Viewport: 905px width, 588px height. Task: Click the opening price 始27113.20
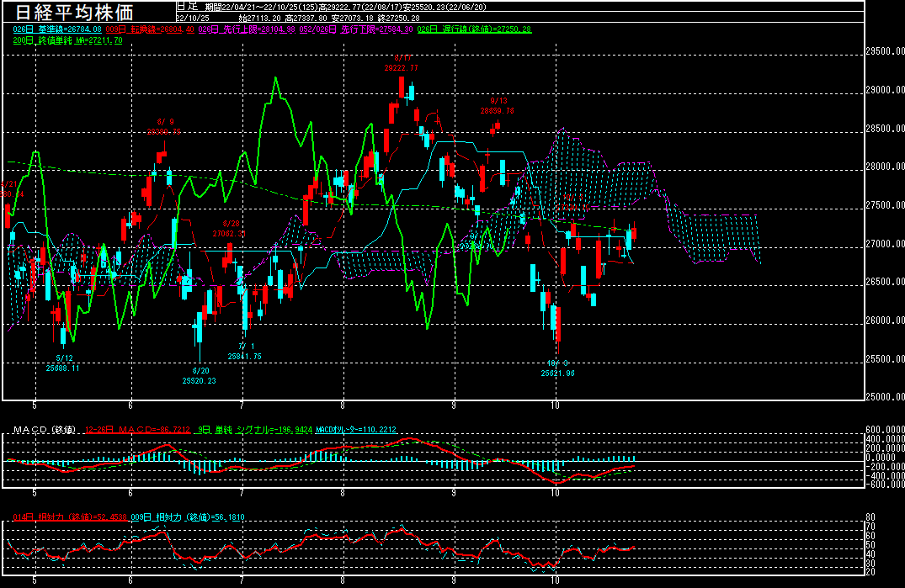(259, 18)
